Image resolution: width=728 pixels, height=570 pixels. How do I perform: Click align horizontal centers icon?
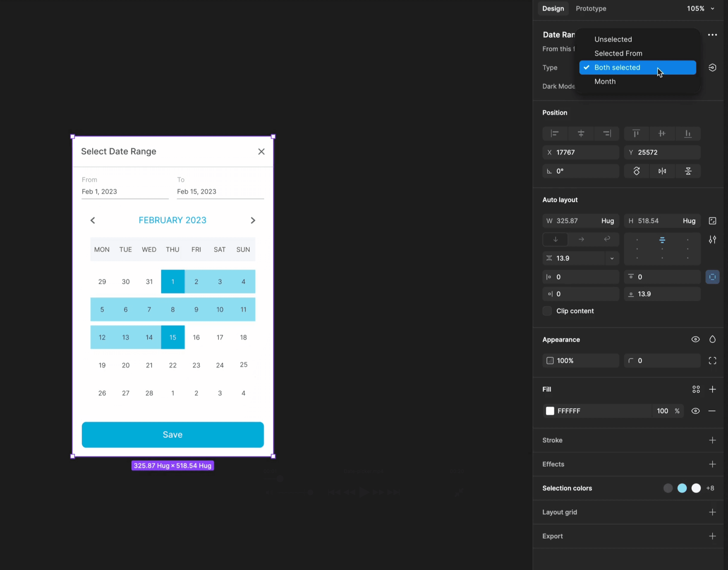coord(581,133)
